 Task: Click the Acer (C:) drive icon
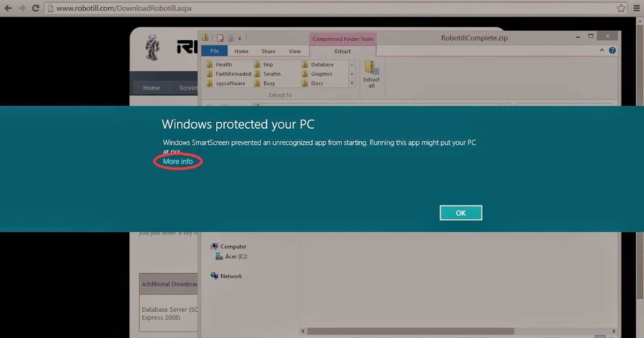tap(219, 256)
